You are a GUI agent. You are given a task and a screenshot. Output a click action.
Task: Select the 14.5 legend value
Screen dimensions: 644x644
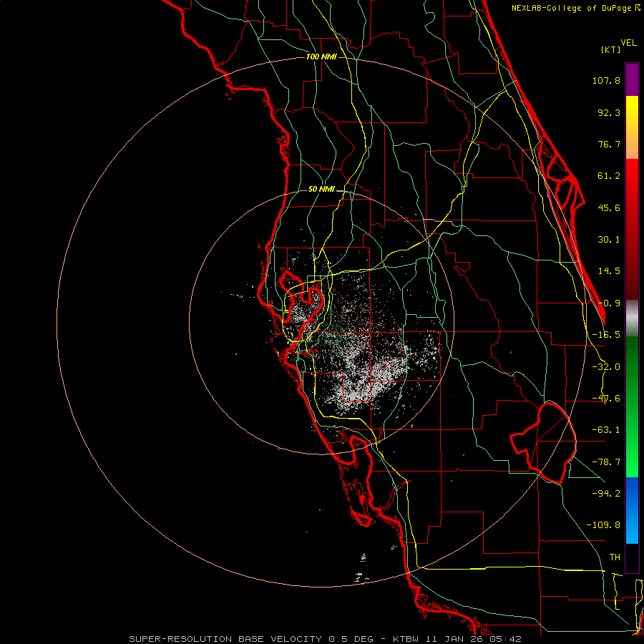pos(609,271)
